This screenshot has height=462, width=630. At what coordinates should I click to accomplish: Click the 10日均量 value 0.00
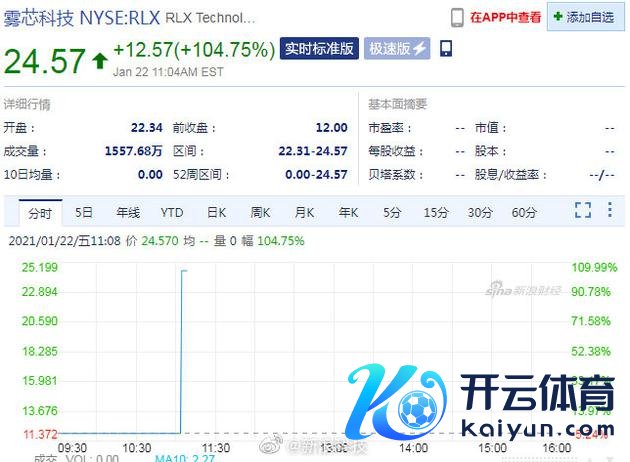[x=150, y=174]
